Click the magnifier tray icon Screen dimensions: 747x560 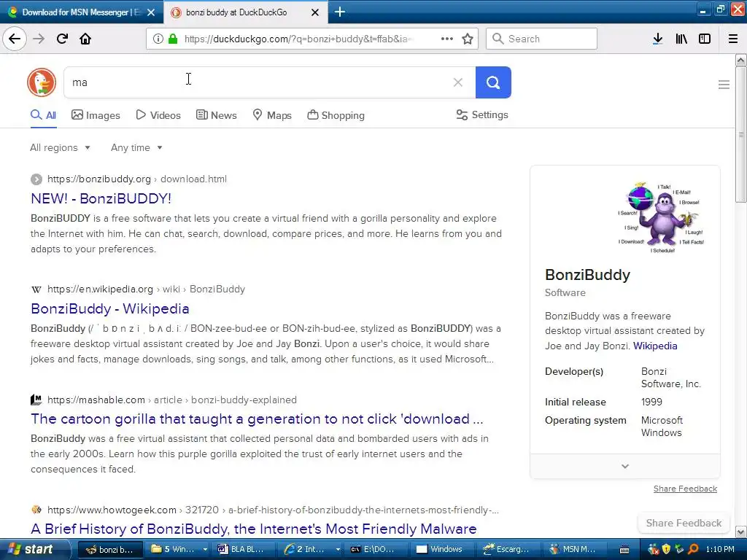click(693, 549)
